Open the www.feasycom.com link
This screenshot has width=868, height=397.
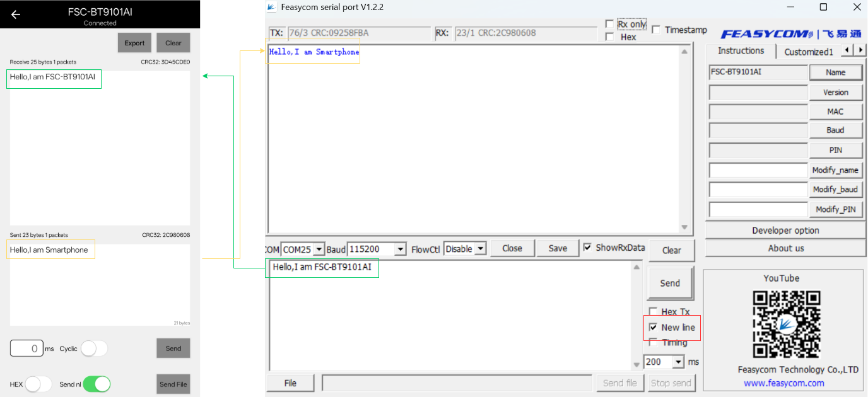(x=785, y=383)
